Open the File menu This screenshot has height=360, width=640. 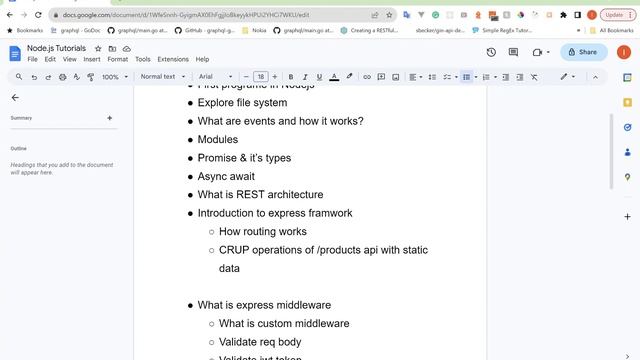click(32, 59)
